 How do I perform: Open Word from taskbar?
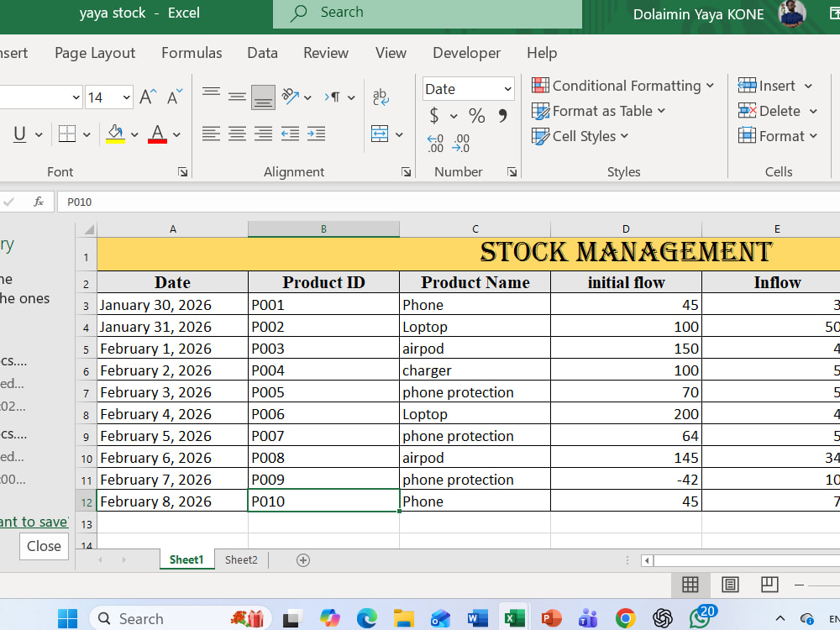pyautogui.click(x=477, y=619)
